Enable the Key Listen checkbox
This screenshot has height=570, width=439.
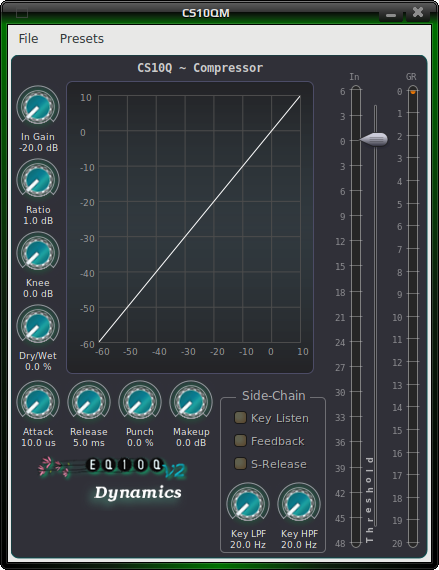240,418
